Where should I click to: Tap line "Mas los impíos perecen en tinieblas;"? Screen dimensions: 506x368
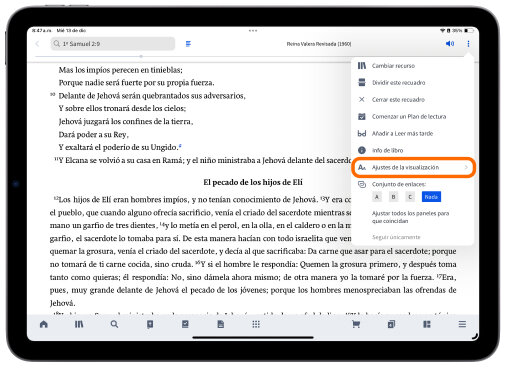coord(121,70)
